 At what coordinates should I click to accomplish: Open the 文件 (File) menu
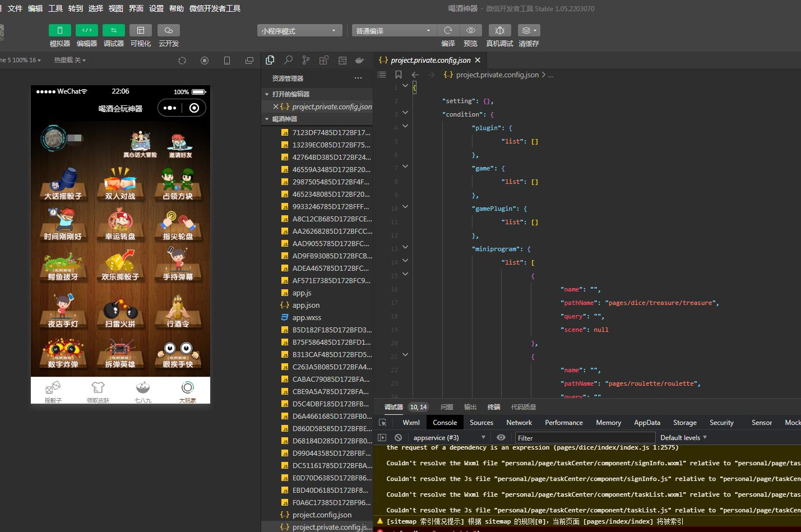pyautogui.click(x=15, y=8)
